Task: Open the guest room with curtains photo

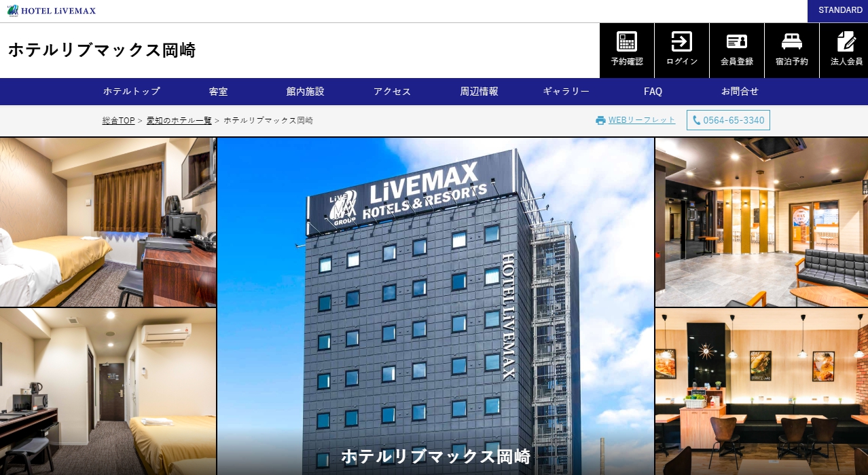Action: pos(108,222)
